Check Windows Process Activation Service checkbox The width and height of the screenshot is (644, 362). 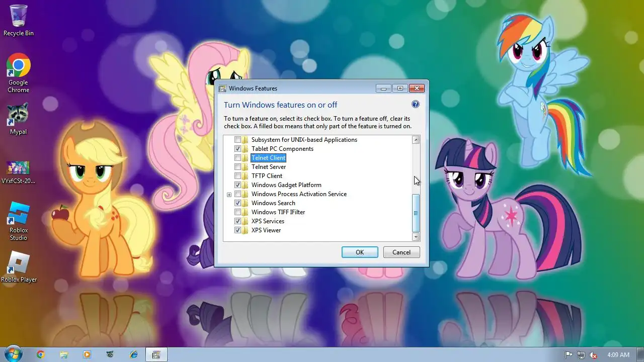(x=237, y=194)
